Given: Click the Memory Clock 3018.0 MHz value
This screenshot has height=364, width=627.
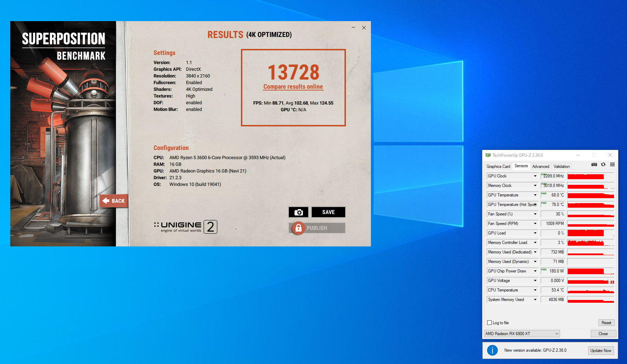Looking at the screenshot, I should [x=553, y=186].
